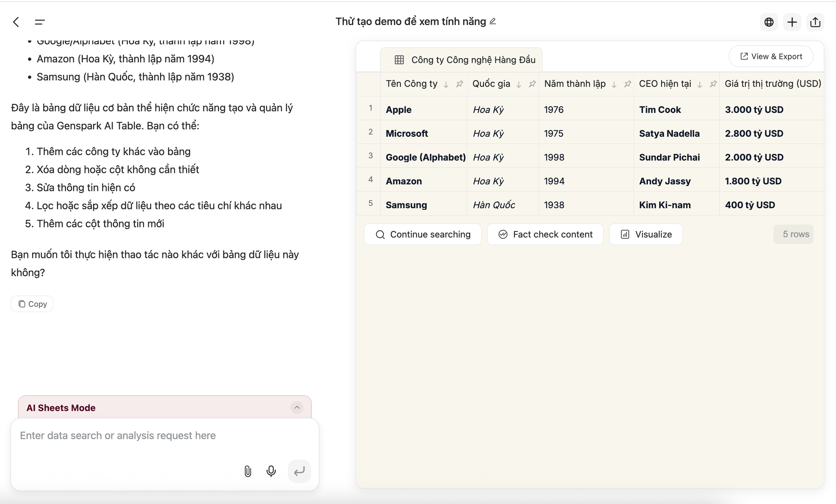Pin the Tên Công ty column

(x=459, y=84)
